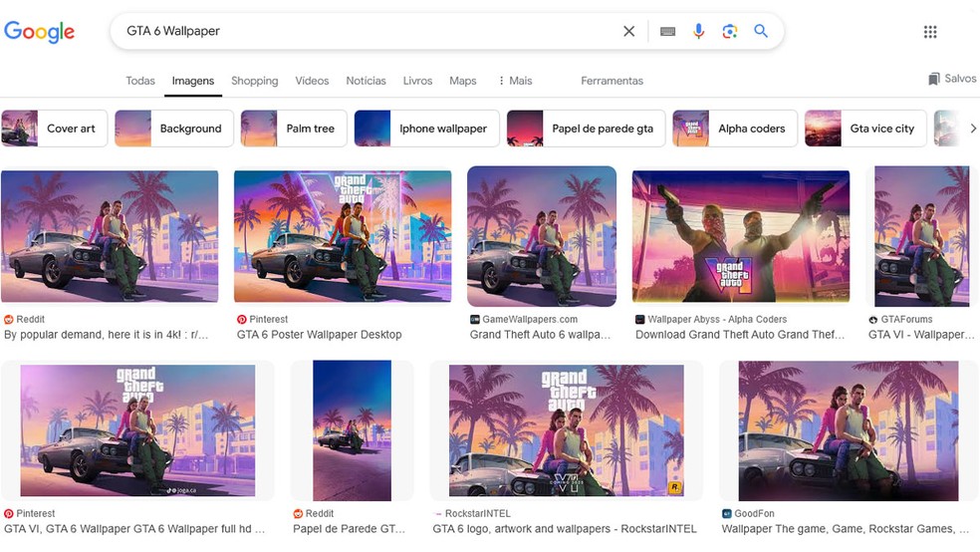The width and height of the screenshot is (980, 552).
Task: Open the Maps tab
Action: 462,81
